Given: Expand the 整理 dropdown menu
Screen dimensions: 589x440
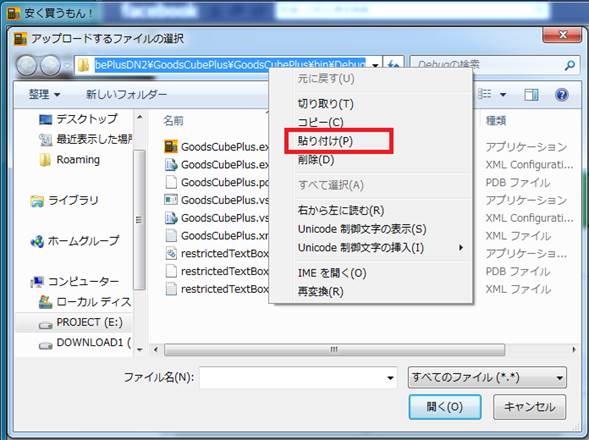Looking at the screenshot, I should click(44, 94).
